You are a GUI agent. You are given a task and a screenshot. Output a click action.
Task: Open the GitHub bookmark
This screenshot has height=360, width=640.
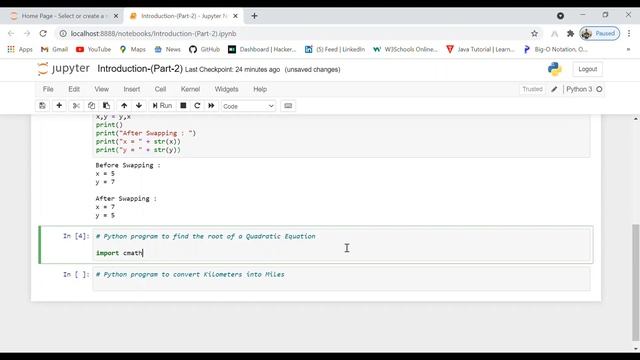[x=204, y=49]
